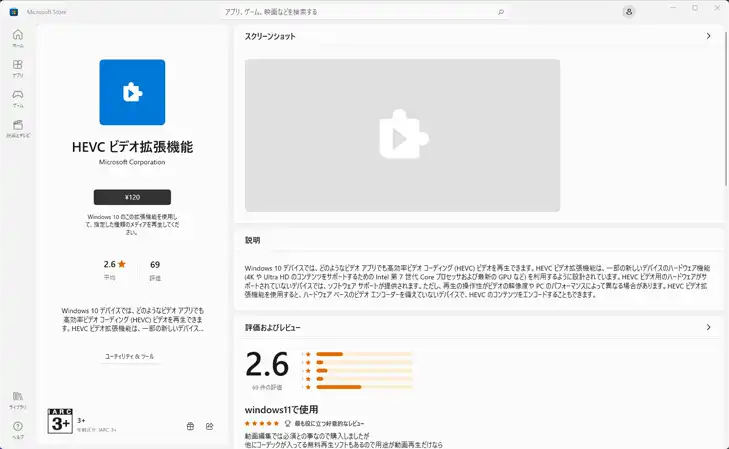Viewport: 729px width, 449px height.
Task: Click the IARC 3+ rating badge
Action: tap(60, 421)
